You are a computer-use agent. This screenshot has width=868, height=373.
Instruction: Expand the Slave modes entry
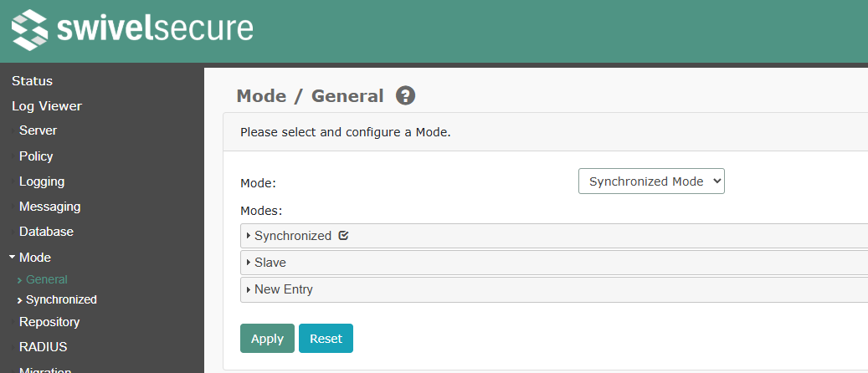click(x=554, y=263)
